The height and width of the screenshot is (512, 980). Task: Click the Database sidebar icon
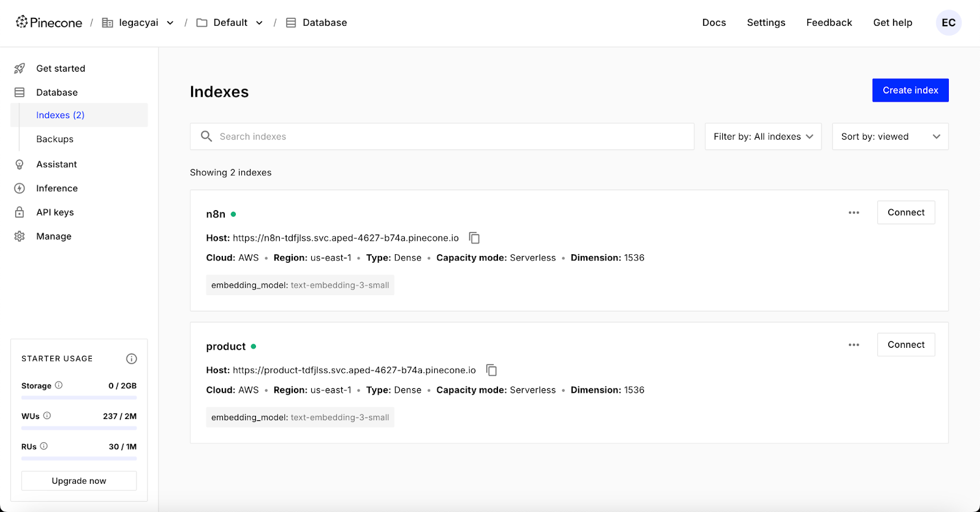coord(20,92)
